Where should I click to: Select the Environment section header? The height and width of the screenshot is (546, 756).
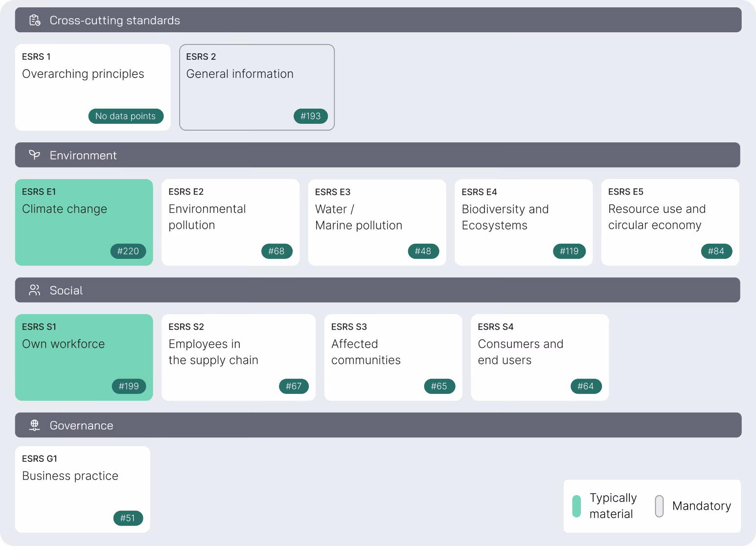378,155
